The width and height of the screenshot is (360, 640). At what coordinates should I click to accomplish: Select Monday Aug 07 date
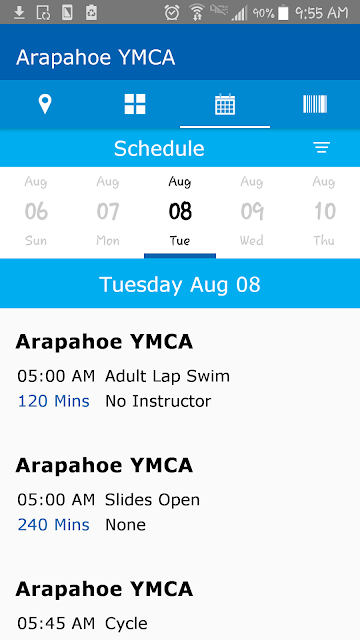108,211
